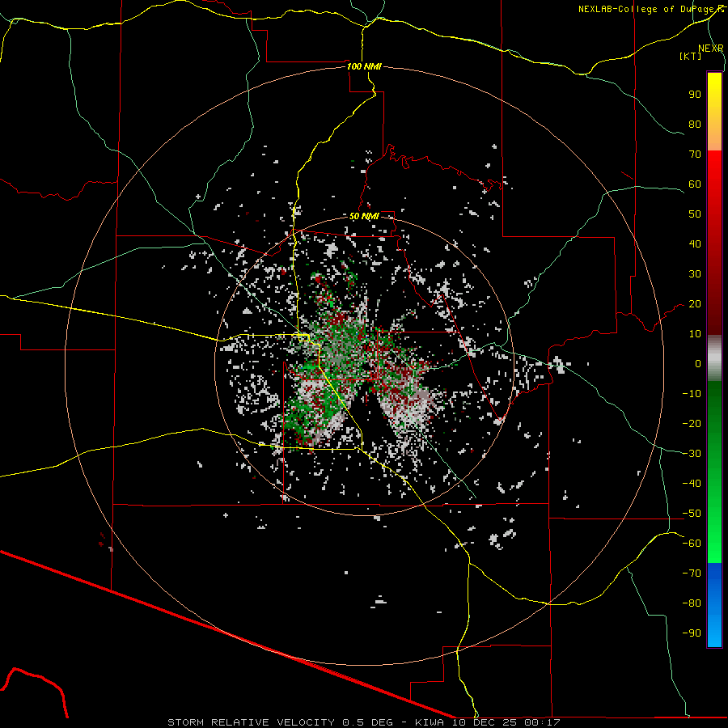Click the 60 value on velocity scale
This screenshot has height=728, width=728.
click(695, 184)
